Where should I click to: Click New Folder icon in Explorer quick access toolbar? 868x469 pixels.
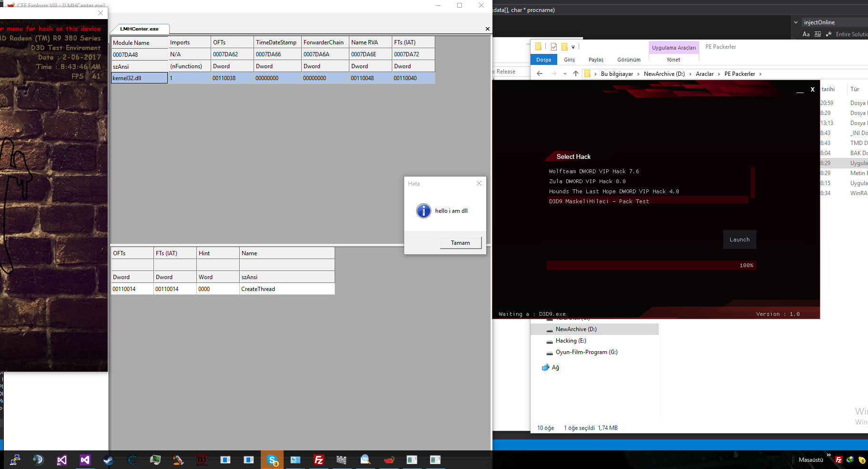pyautogui.click(x=564, y=47)
